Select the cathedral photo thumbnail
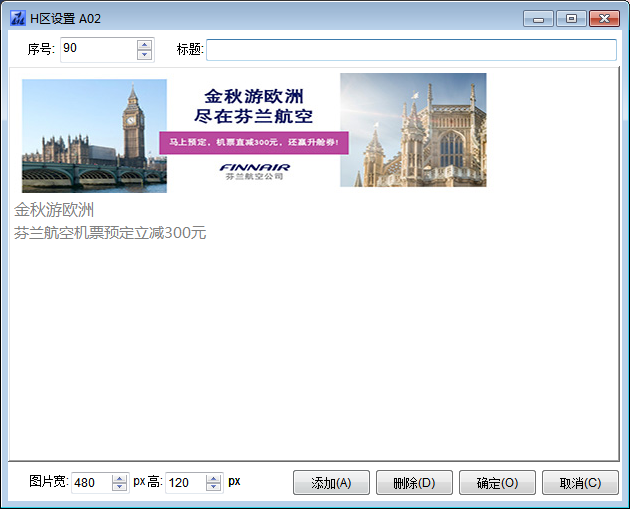The height and width of the screenshot is (509, 630). 413,130
